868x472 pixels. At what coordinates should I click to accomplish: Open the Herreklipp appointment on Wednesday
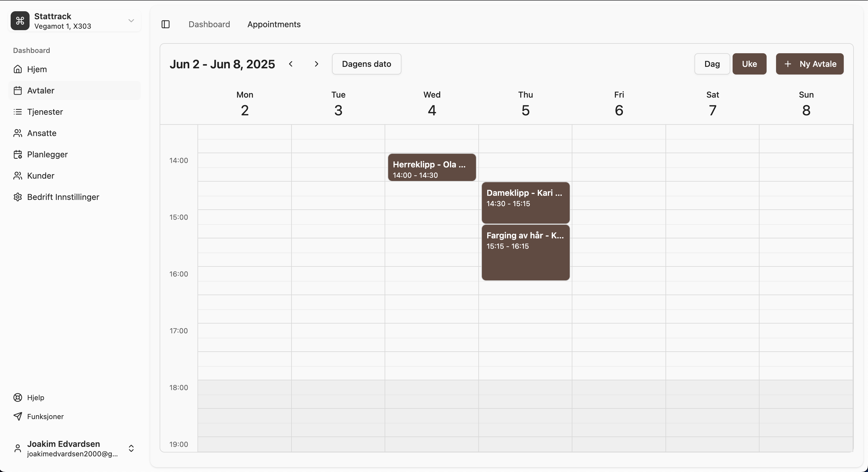tap(432, 168)
